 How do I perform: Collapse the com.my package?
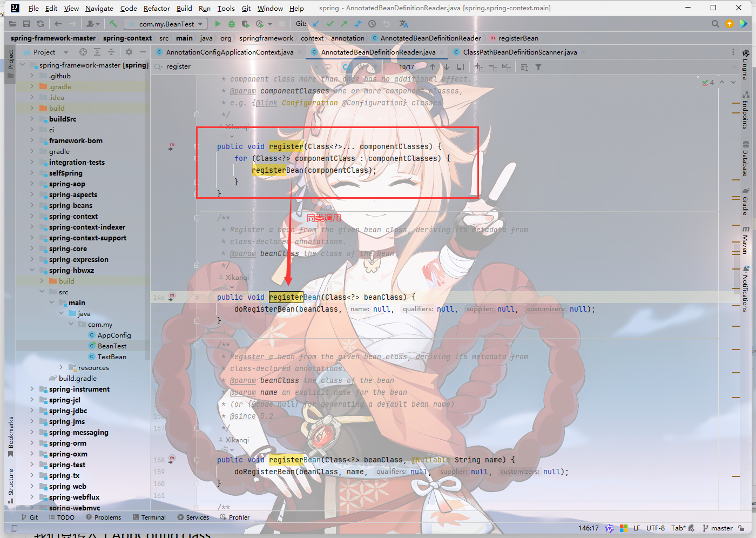point(71,324)
